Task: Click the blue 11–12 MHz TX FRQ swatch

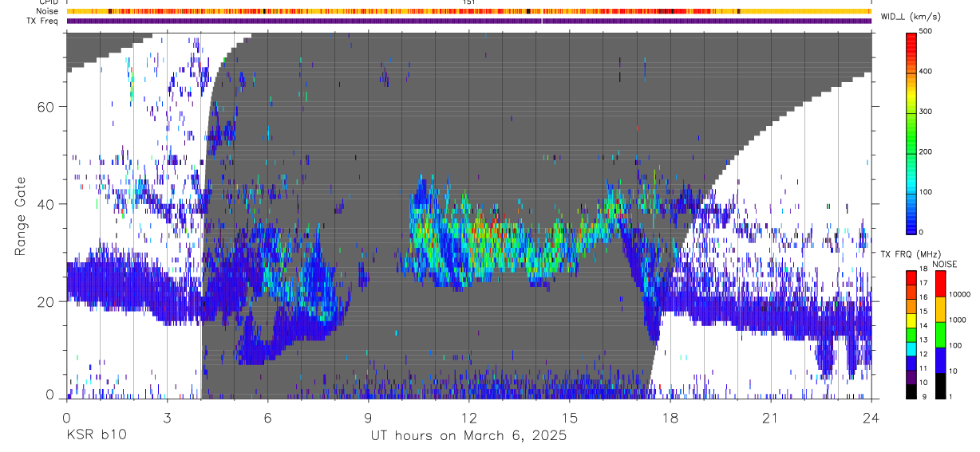Action: pos(911,363)
